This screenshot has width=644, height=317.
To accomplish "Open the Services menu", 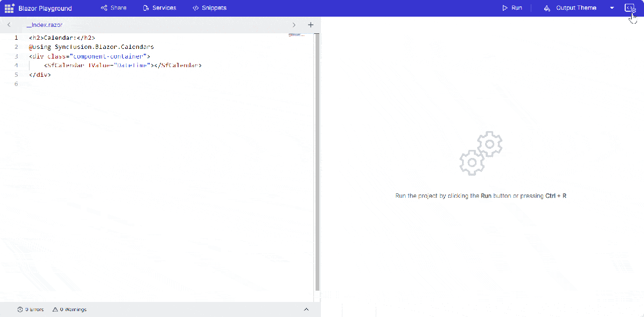I will click(159, 8).
